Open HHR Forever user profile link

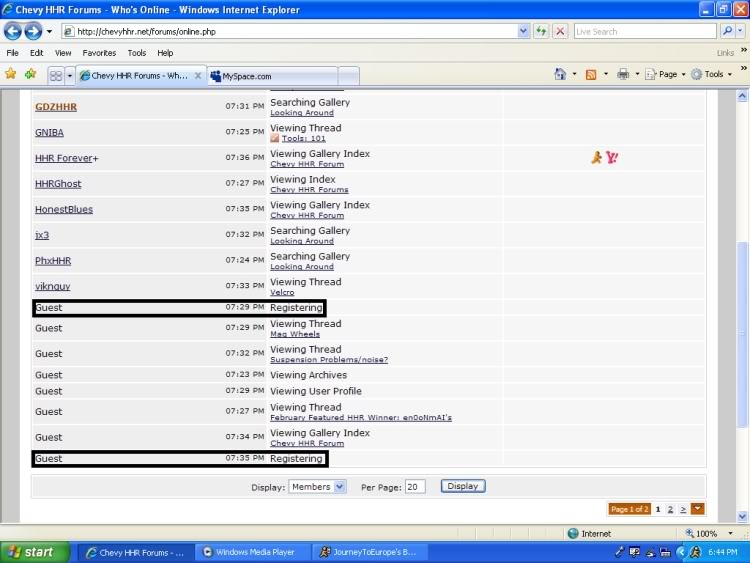[x=66, y=158]
